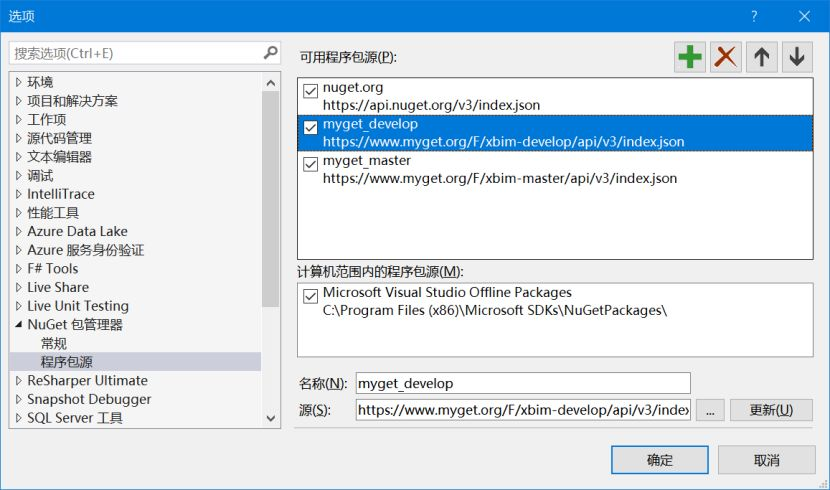
Task: Expand the 文本编辑器 node
Action: pos(19,157)
